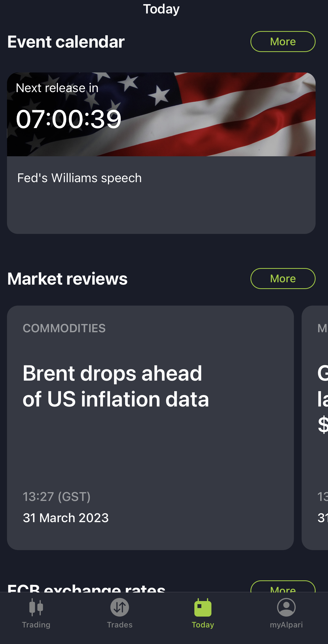Viewport: 328px width, 644px height.
Task: Switch to the Trading tab label
Action: tap(36, 625)
